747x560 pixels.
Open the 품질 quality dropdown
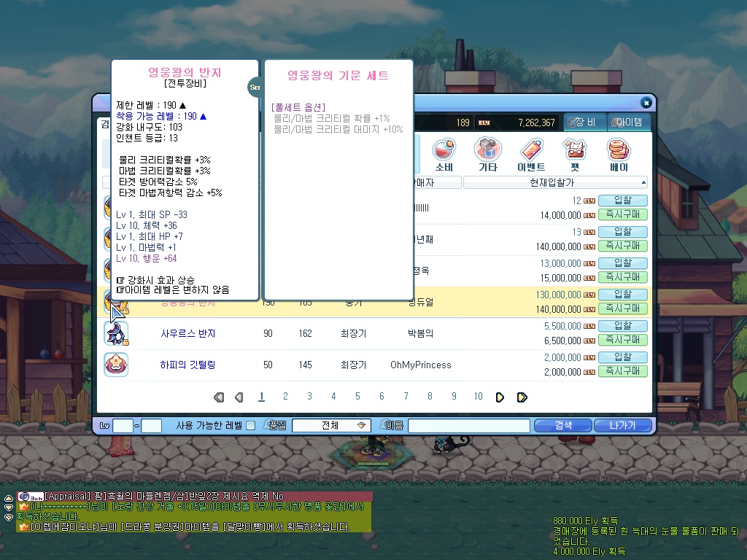coord(330,426)
